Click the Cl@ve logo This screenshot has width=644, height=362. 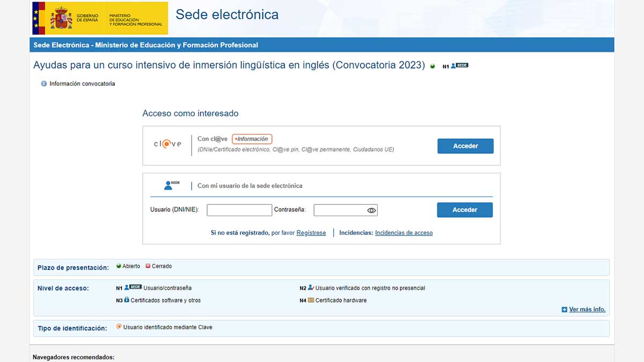tap(167, 144)
